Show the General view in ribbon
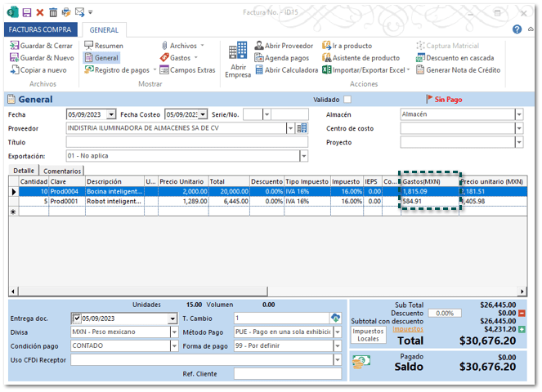 (101, 58)
